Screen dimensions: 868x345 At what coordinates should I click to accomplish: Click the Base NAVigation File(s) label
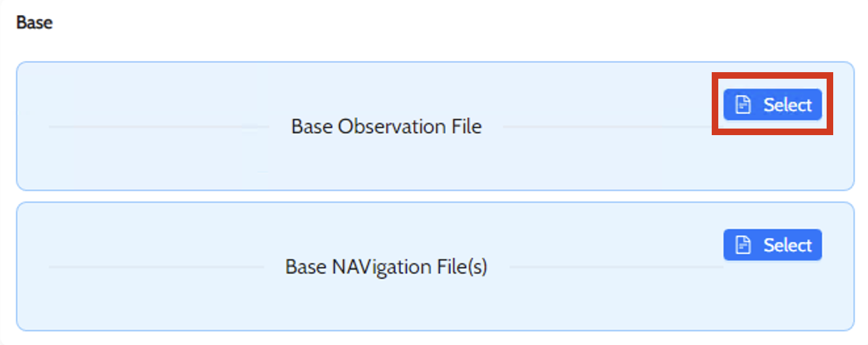pyautogui.click(x=386, y=267)
